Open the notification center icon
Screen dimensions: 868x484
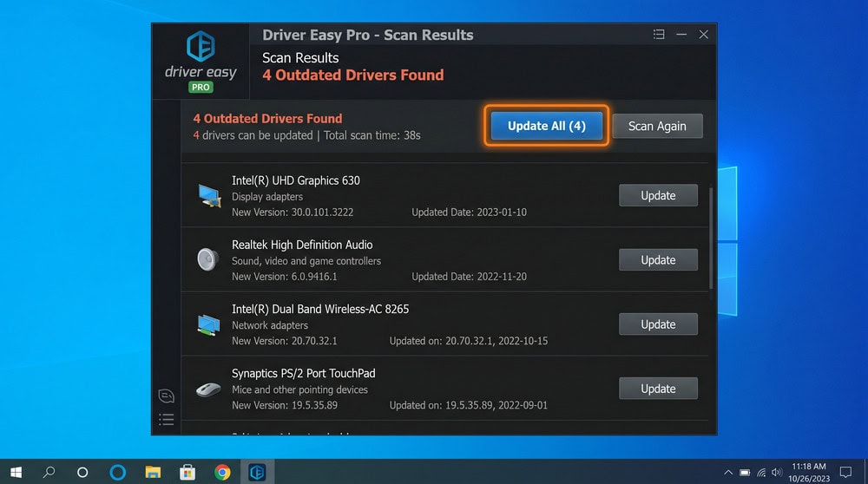tap(845, 472)
